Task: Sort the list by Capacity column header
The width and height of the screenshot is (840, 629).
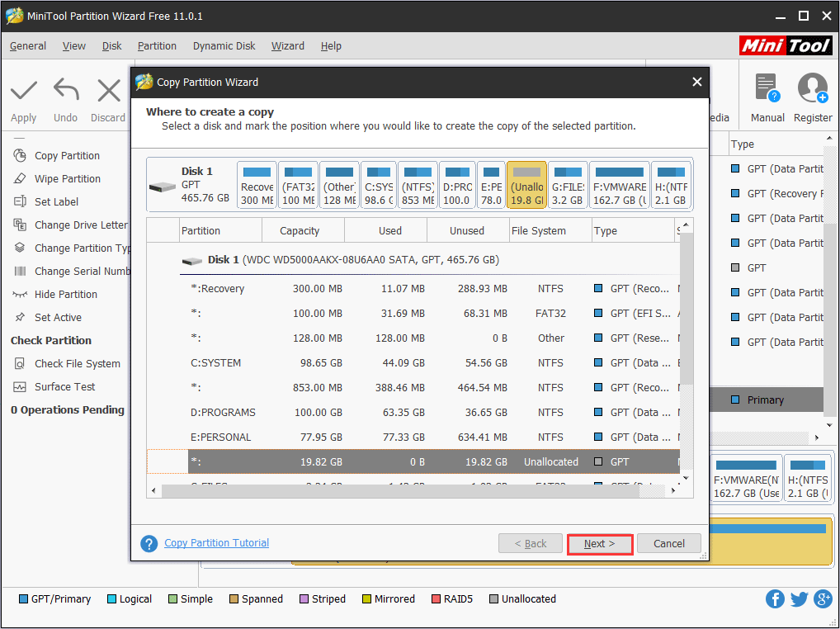Action: 300,231
